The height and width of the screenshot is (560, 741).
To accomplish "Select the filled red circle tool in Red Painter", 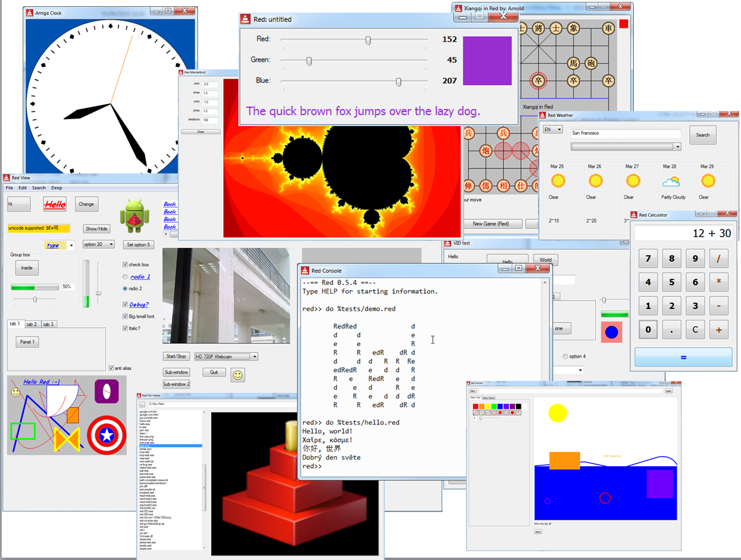I will click(x=512, y=412).
